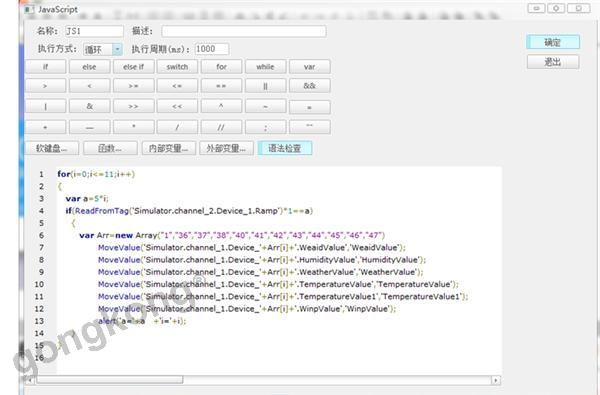
Task: Click the 描述 description text field
Action: click(244, 31)
